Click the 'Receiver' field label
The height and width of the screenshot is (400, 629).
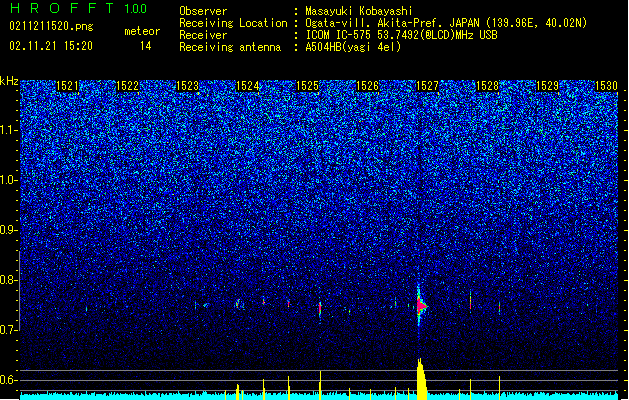tap(203, 35)
